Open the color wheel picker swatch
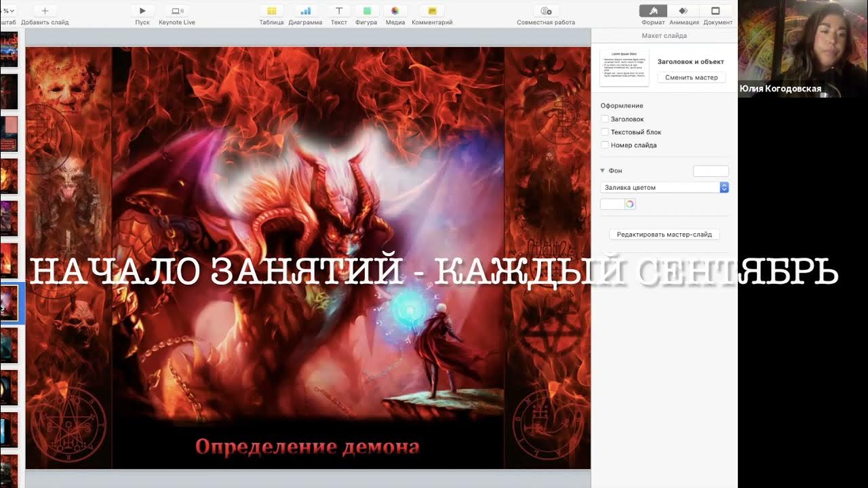This screenshot has width=868, height=488. tap(629, 204)
